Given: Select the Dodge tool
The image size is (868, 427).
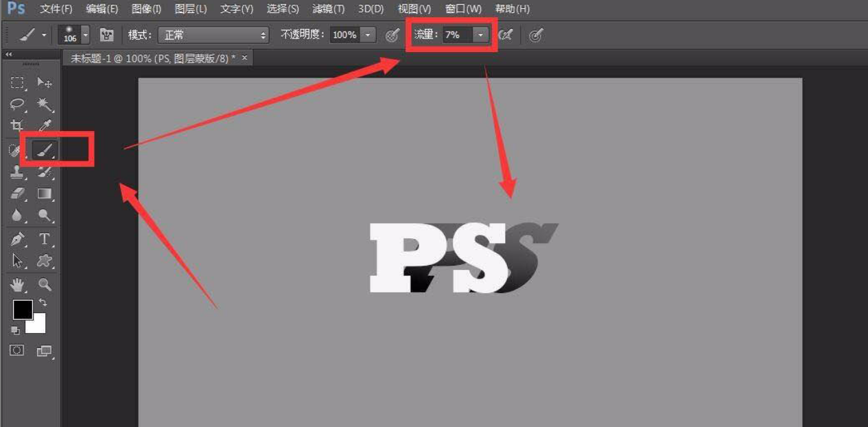Looking at the screenshot, I should click(45, 216).
